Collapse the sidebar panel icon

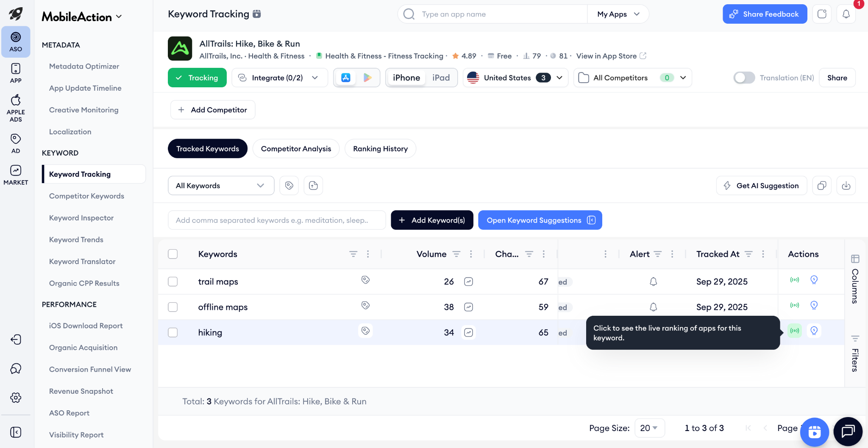(x=16, y=432)
